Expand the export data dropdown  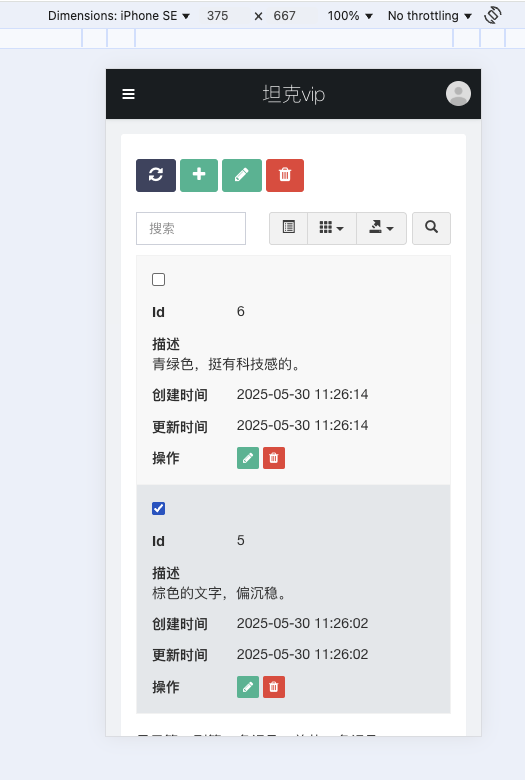click(382, 228)
